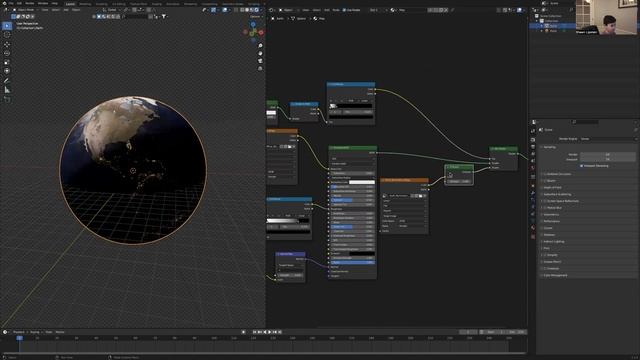Expand the Depth of Field panel

[552, 187]
